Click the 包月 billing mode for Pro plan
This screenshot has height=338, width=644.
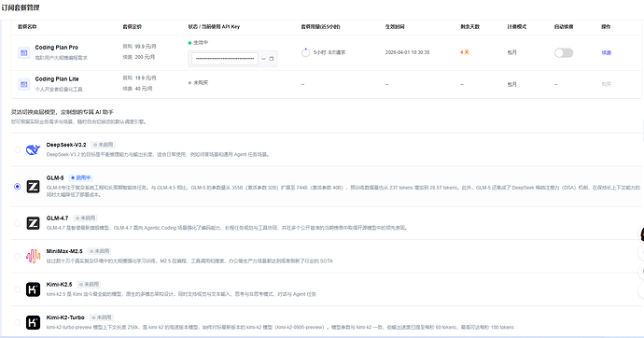(511, 52)
